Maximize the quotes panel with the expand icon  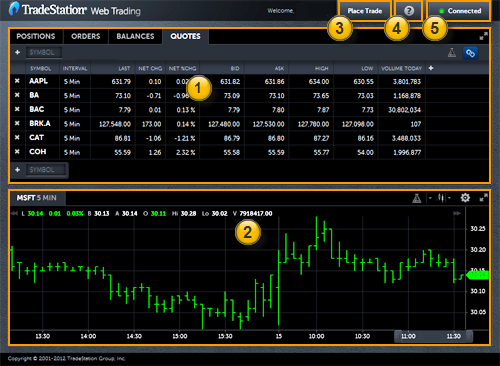(483, 37)
